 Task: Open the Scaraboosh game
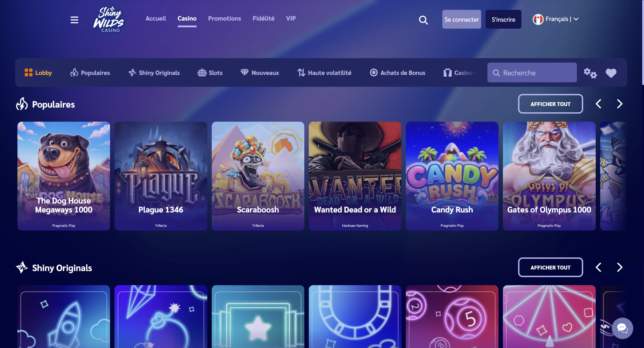pyautogui.click(x=258, y=176)
